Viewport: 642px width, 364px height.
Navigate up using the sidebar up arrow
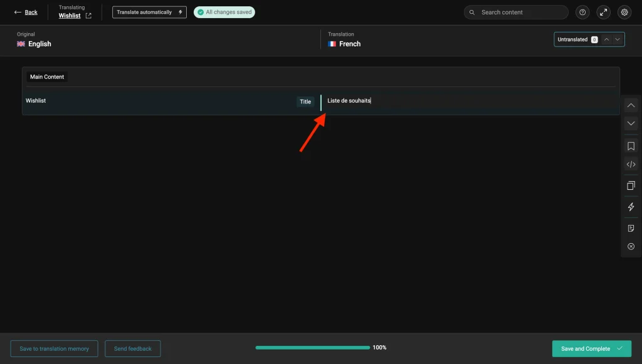631,105
